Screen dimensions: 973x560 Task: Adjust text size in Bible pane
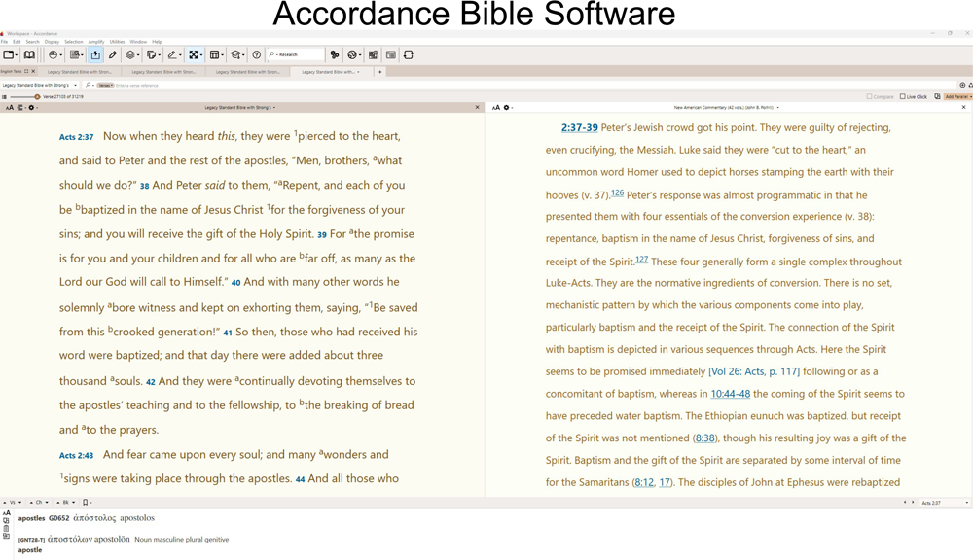[10, 107]
